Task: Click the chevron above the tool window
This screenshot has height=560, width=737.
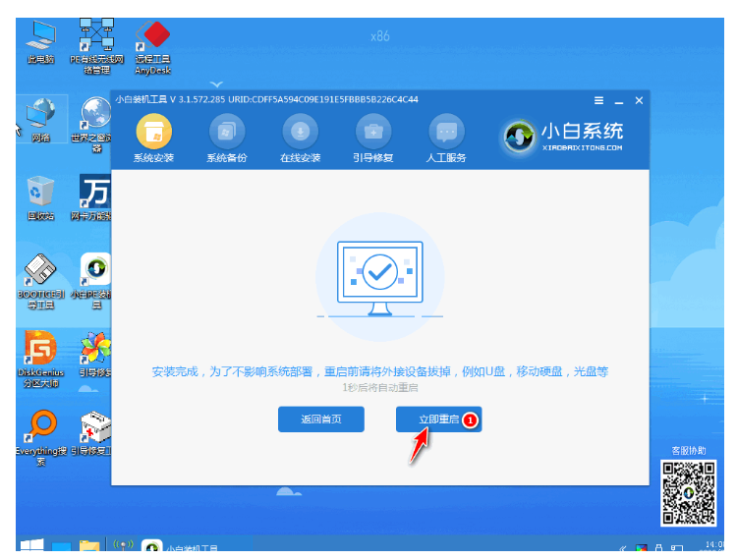Action: (216, 84)
